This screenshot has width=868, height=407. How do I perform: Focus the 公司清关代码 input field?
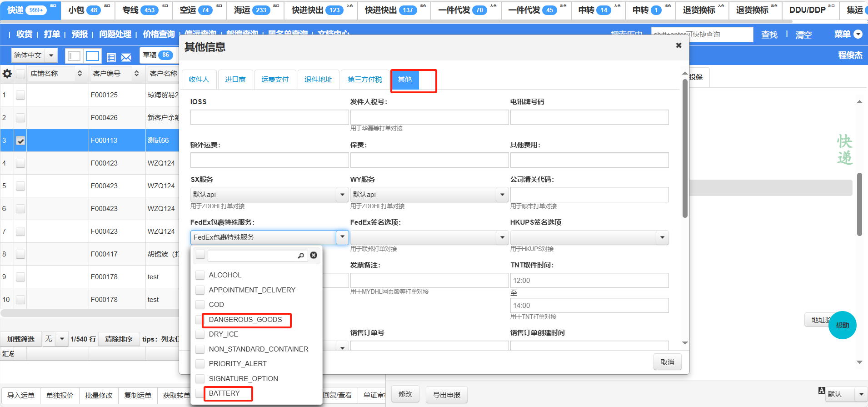(x=589, y=195)
